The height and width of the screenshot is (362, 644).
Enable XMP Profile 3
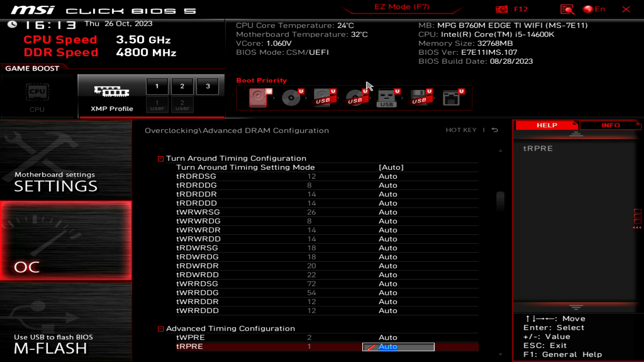208,86
